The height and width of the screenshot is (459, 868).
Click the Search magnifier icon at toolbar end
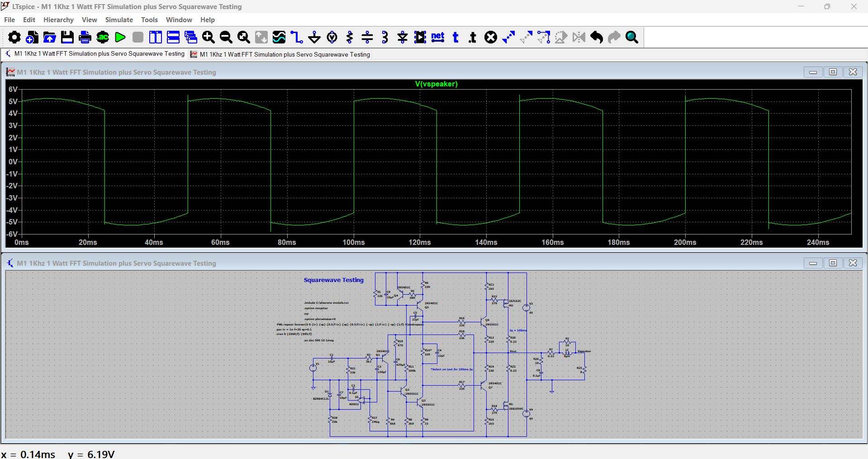(x=632, y=37)
